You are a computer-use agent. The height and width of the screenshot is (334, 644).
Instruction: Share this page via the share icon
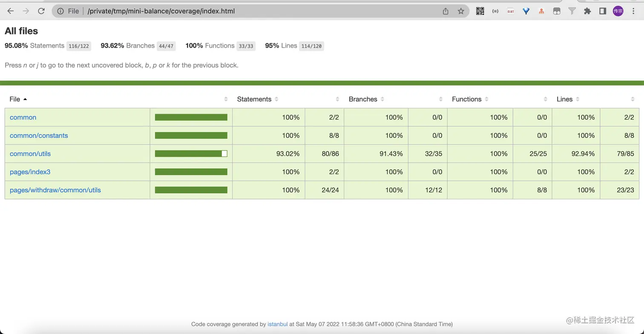click(446, 11)
